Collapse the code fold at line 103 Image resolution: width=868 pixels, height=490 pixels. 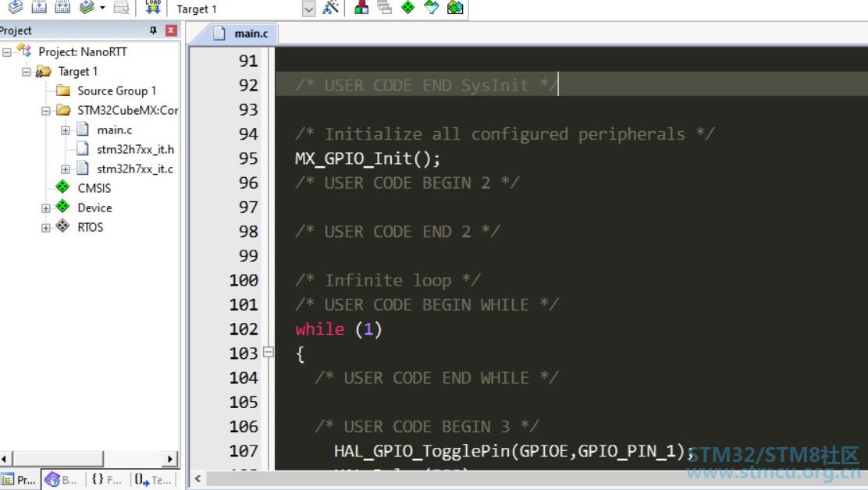(x=268, y=353)
